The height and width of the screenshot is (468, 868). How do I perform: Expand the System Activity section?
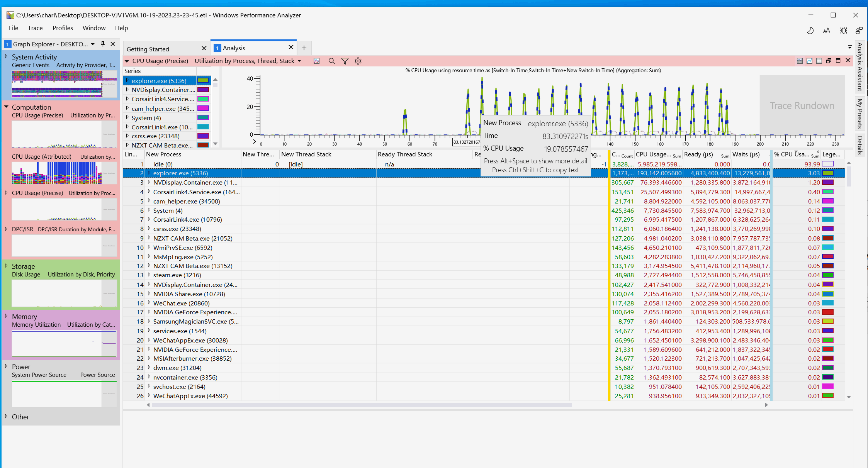6,56
